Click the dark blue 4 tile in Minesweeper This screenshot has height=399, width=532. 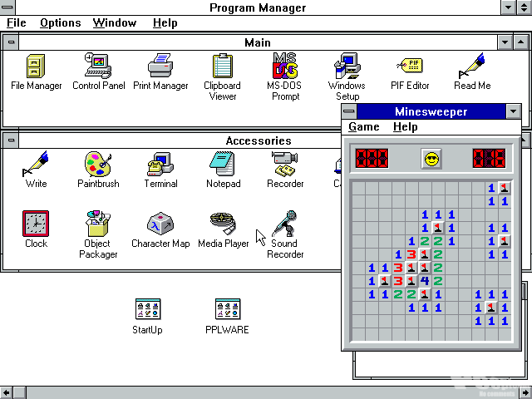[x=425, y=281]
